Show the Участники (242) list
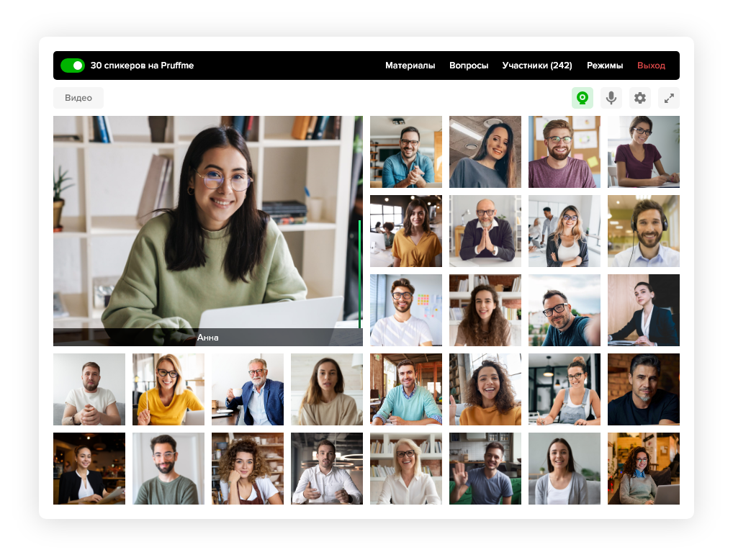This screenshot has height=560, width=733. click(537, 66)
